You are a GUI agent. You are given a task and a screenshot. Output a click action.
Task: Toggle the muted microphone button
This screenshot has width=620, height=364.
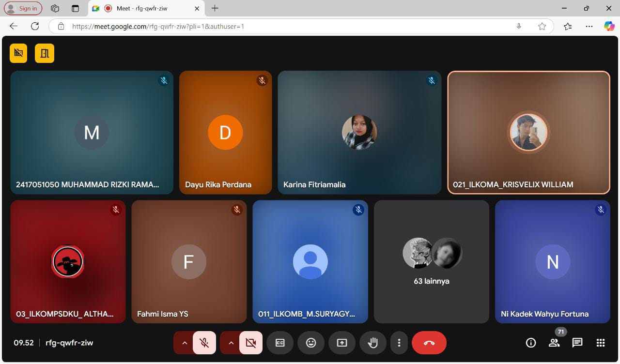pyautogui.click(x=204, y=343)
